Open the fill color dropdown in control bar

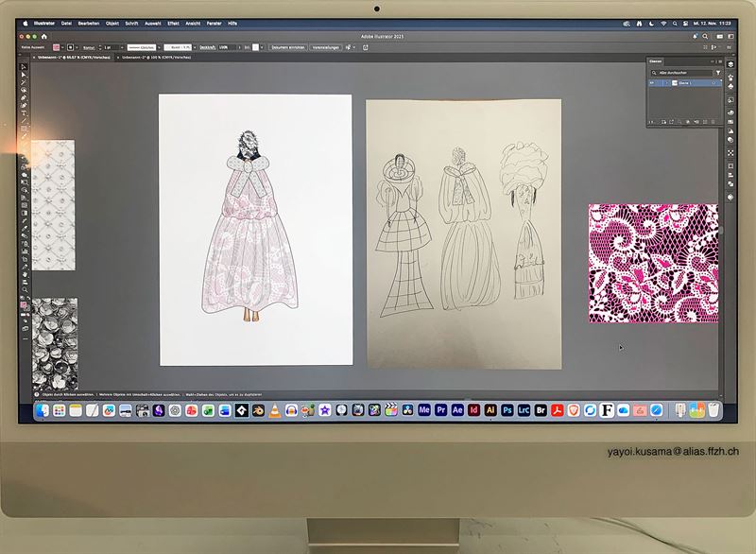pyautogui.click(x=57, y=46)
